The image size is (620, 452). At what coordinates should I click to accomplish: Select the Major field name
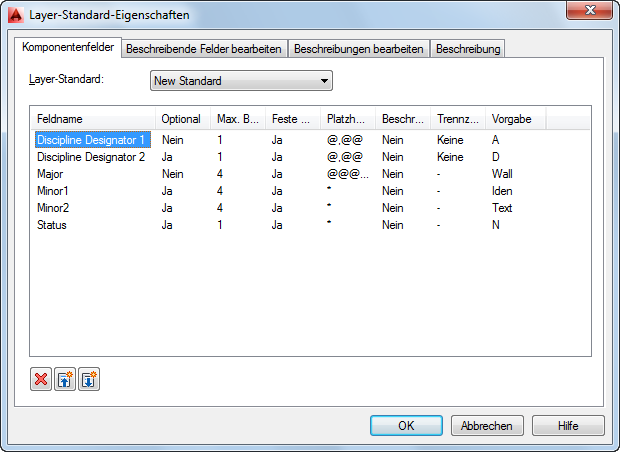click(x=50, y=174)
